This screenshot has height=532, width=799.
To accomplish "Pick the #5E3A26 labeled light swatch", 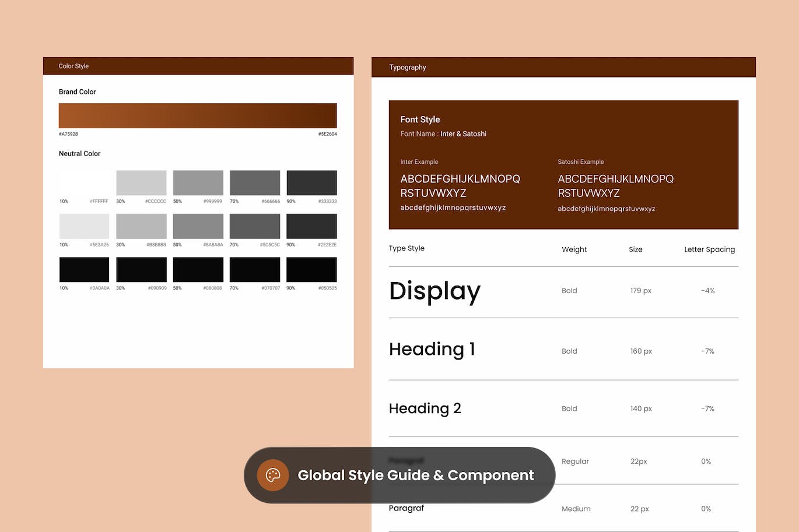I will point(84,226).
